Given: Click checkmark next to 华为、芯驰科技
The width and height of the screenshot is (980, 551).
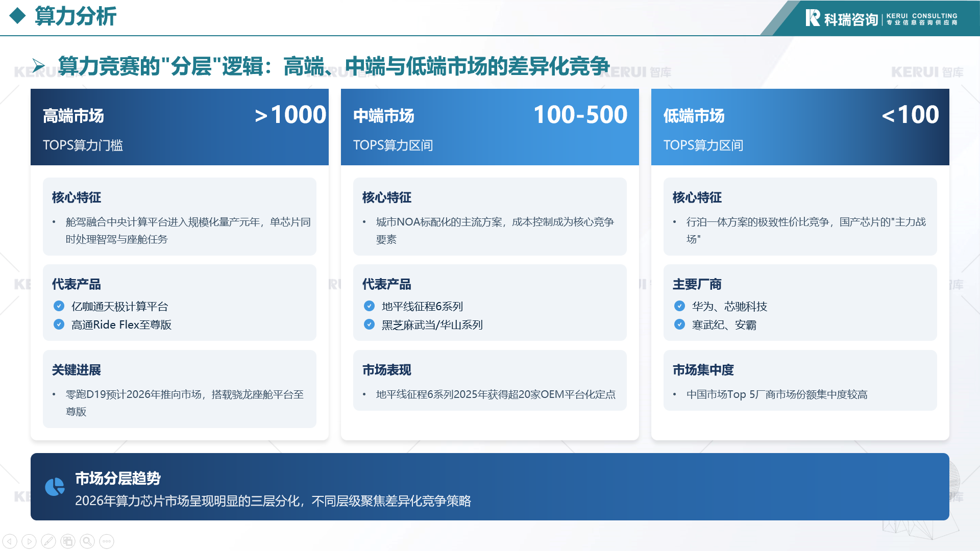Looking at the screenshot, I should [680, 306].
